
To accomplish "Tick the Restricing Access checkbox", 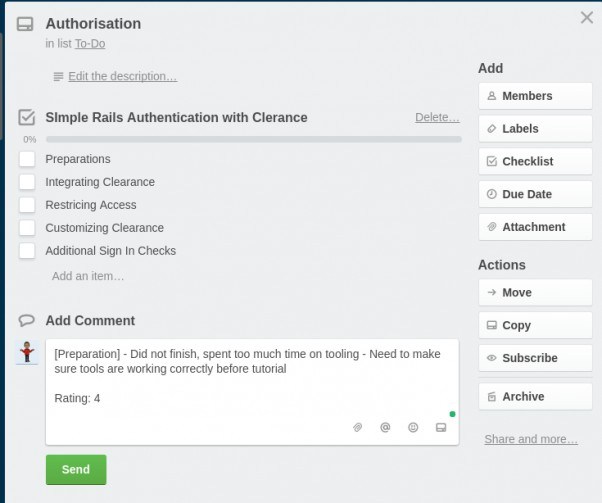I will tap(27, 205).
